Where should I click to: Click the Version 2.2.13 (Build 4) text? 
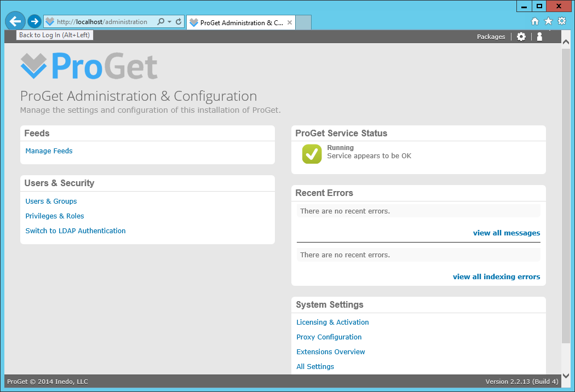pos(522,382)
